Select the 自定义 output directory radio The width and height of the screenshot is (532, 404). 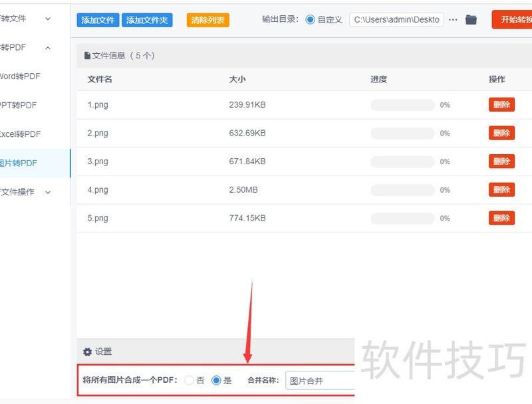pos(311,20)
